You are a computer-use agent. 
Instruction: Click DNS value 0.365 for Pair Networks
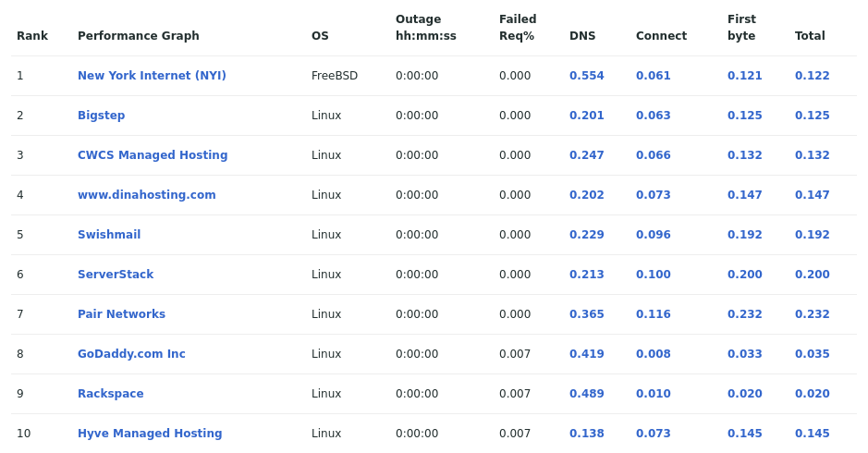(587, 314)
